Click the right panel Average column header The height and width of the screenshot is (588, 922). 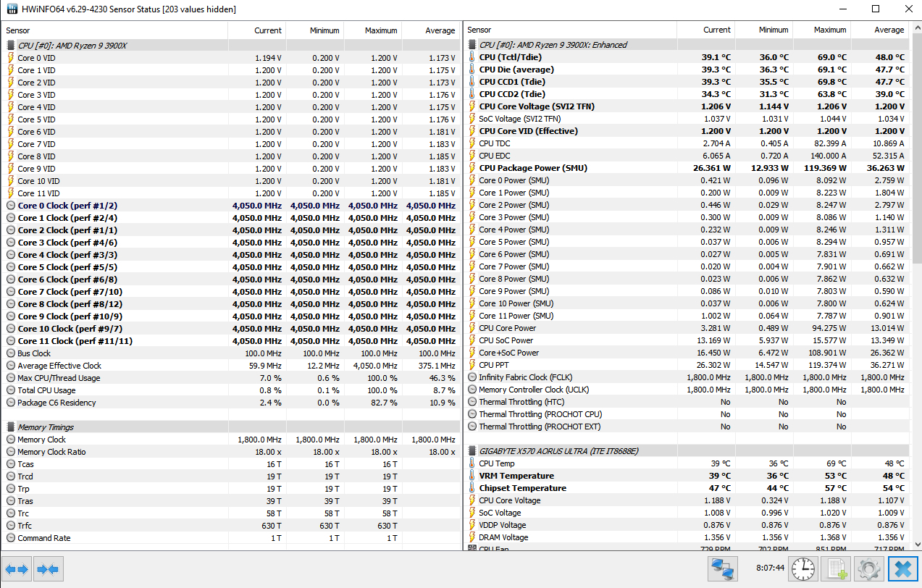[879, 30]
